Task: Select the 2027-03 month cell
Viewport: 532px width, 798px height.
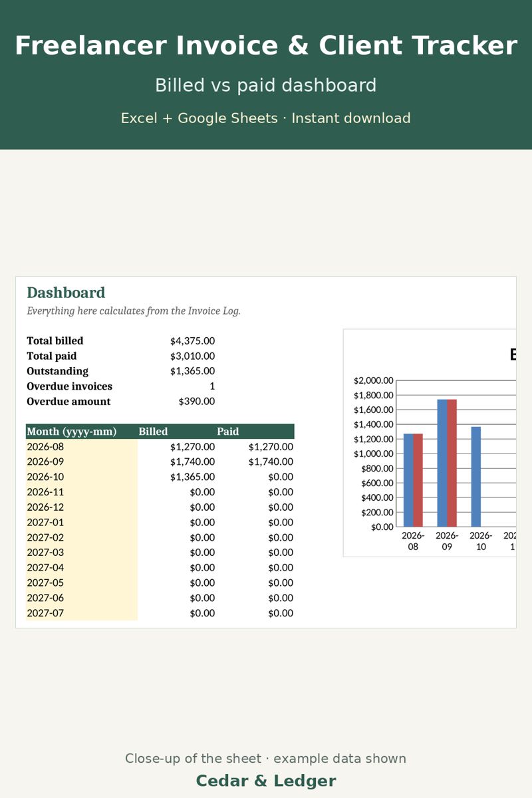Action: 82,553
